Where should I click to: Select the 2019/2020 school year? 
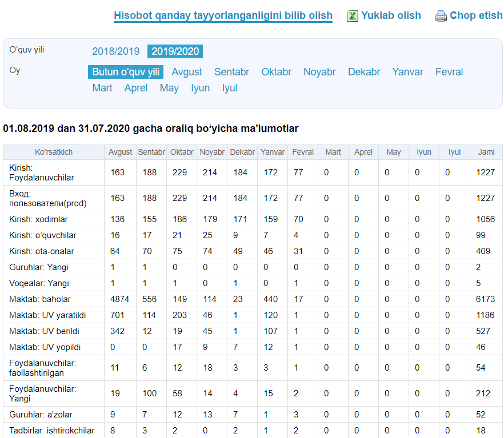tap(175, 51)
